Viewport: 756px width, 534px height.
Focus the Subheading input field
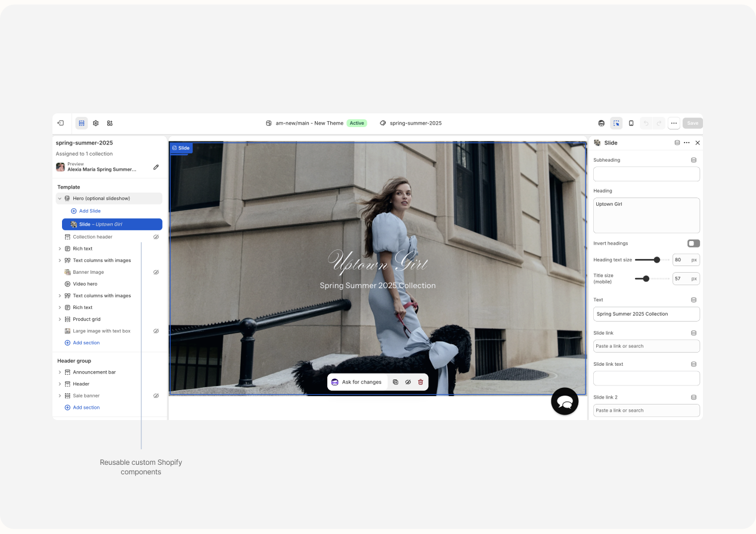646,174
